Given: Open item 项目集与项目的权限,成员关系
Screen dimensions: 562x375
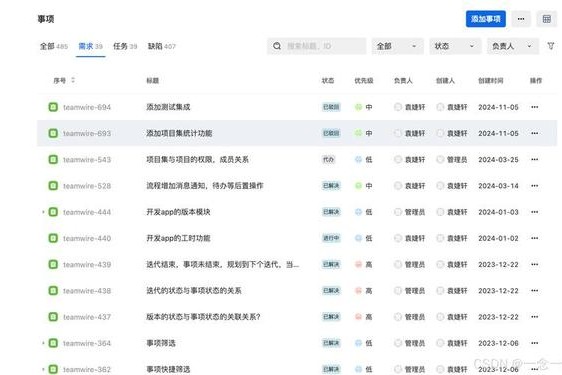Looking at the screenshot, I should pyautogui.click(x=197, y=159).
